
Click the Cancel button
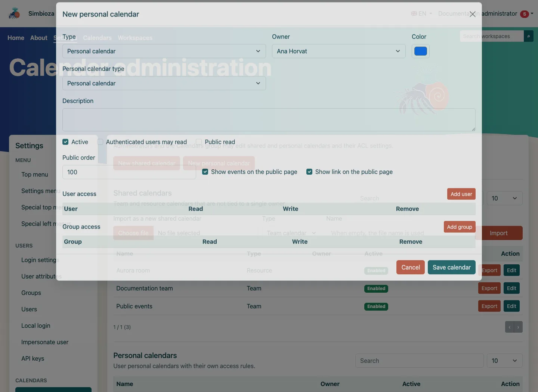(x=411, y=267)
